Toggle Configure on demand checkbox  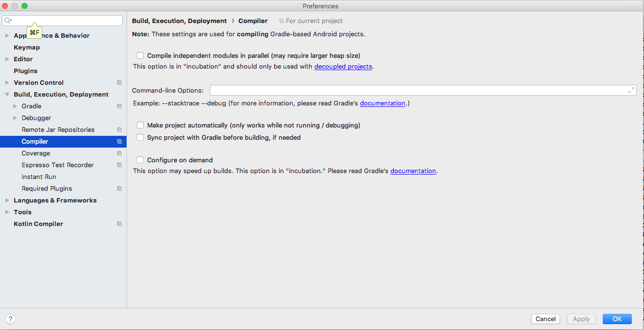140,160
